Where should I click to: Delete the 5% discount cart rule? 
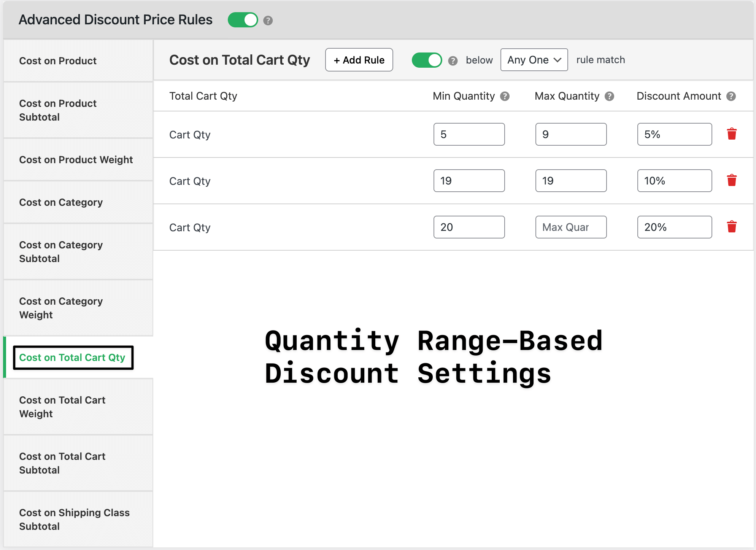(x=731, y=134)
